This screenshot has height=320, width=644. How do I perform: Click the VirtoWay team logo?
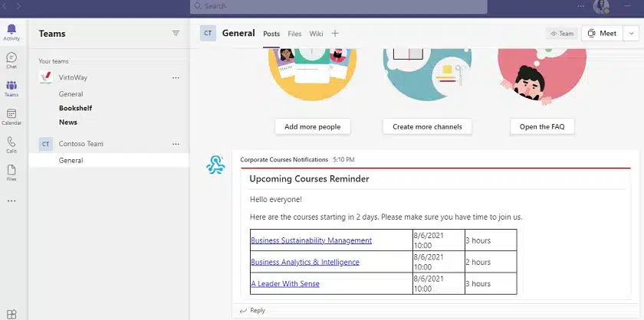coord(45,77)
